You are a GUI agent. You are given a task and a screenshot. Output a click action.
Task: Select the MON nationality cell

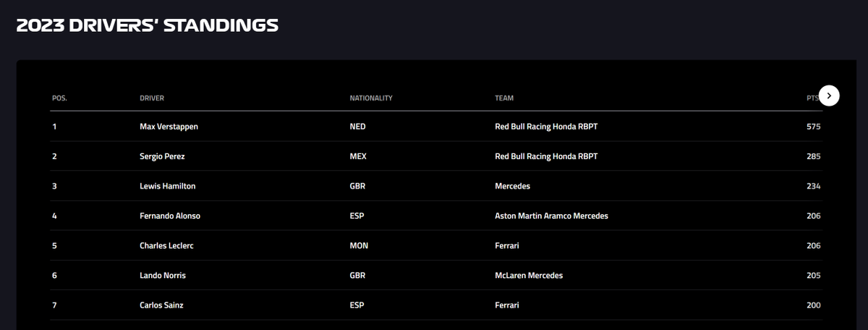359,245
